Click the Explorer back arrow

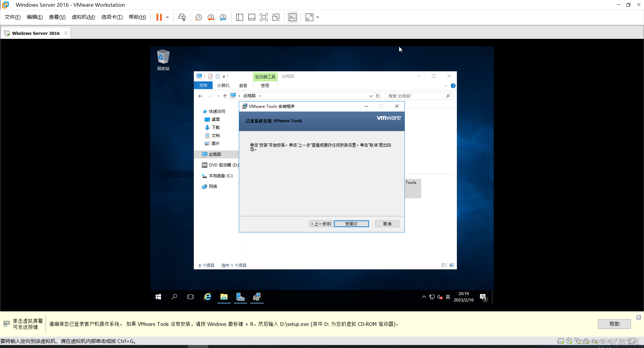[200, 96]
